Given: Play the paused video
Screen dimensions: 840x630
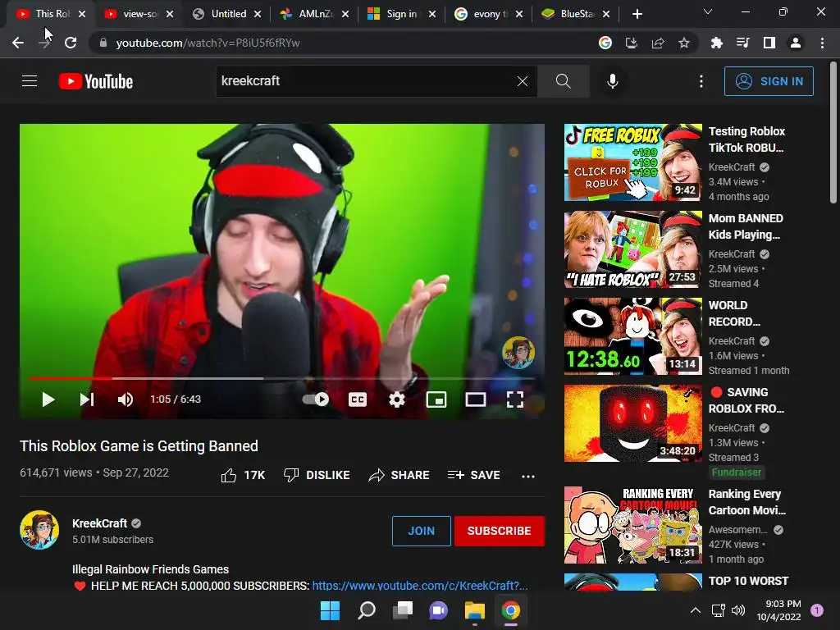Looking at the screenshot, I should click(48, 399).
